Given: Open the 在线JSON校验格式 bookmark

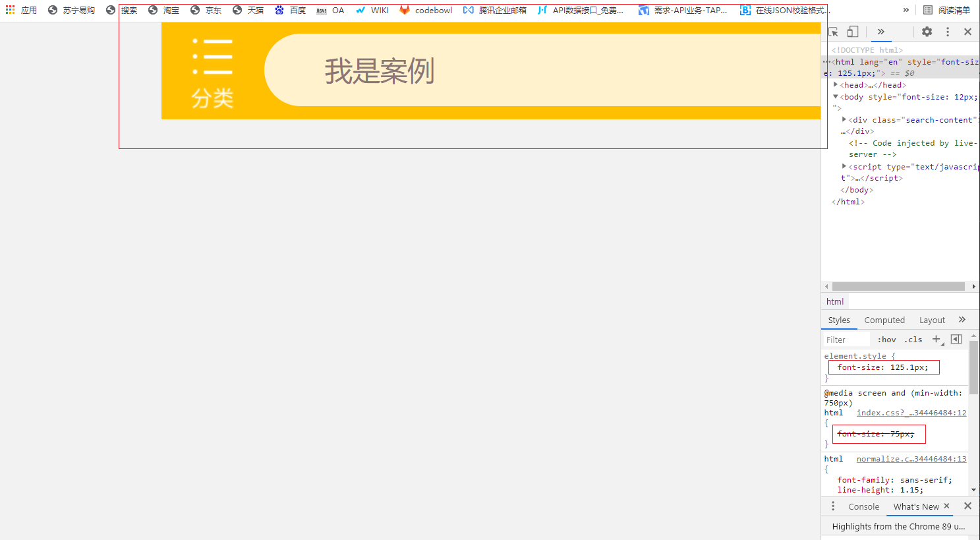Looking at the screenshot, I should coord(785,10).
